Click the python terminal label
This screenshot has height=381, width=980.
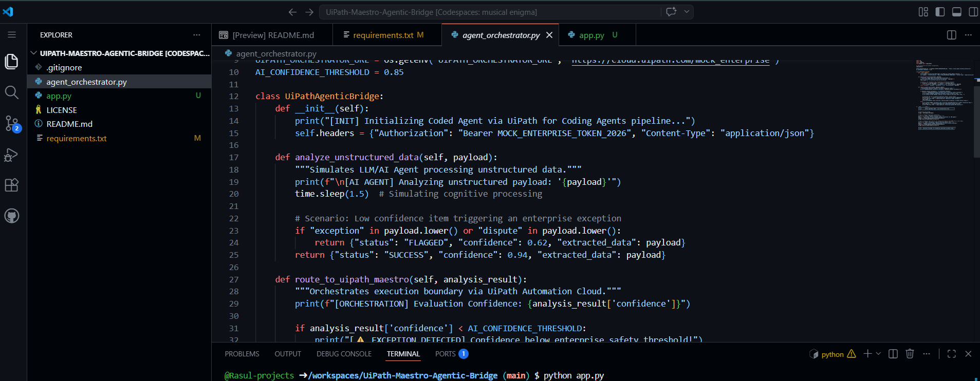click(832, 354)
